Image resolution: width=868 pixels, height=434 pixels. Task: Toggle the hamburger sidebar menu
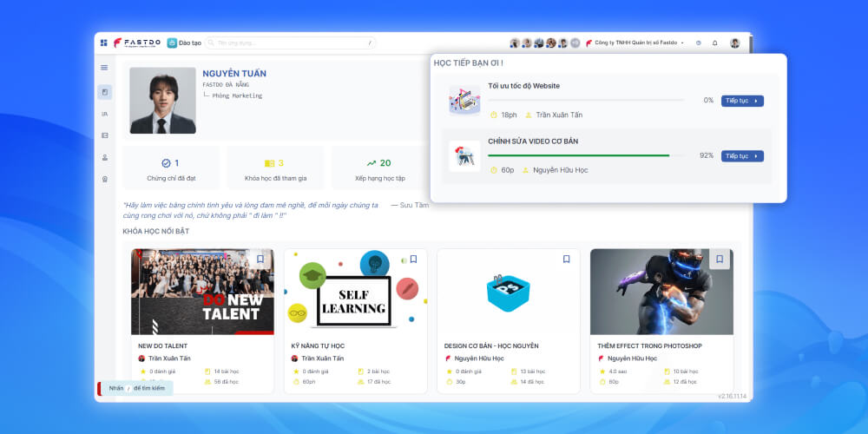[x=104, y=68]
